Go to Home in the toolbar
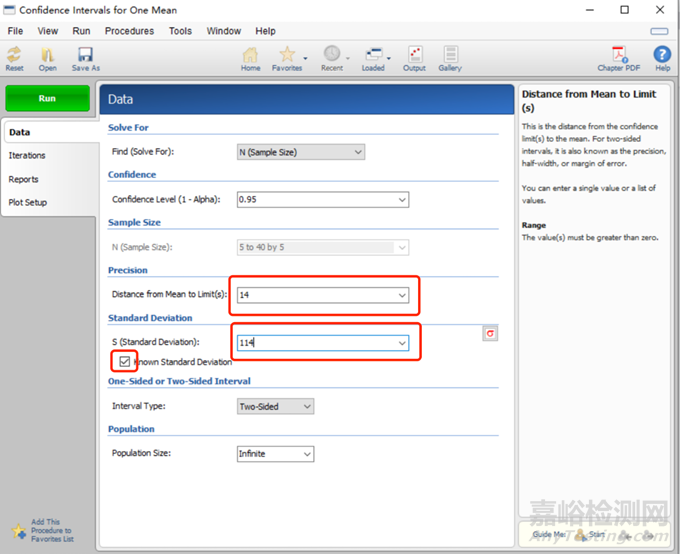680x554 pixels. click(x=251, y=56)
